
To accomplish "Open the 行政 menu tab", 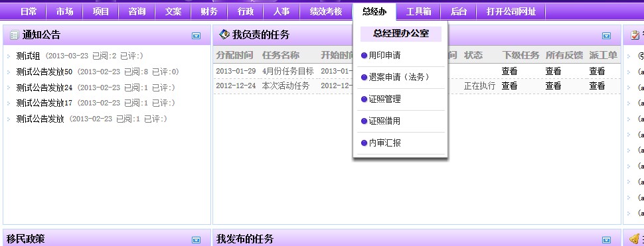I will [x=245, y=12].
